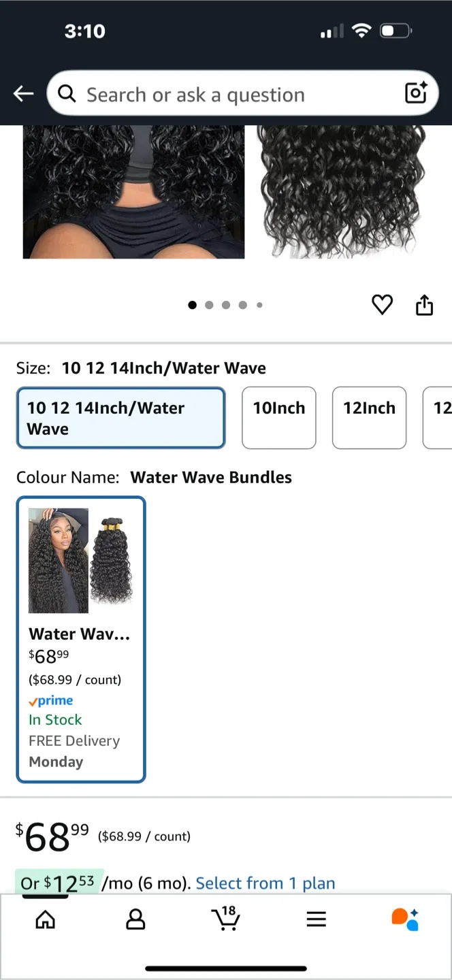Viewport: 452px width, 980px height.
Task: Open visual search with the camera icon
Action: pos(415,93)
